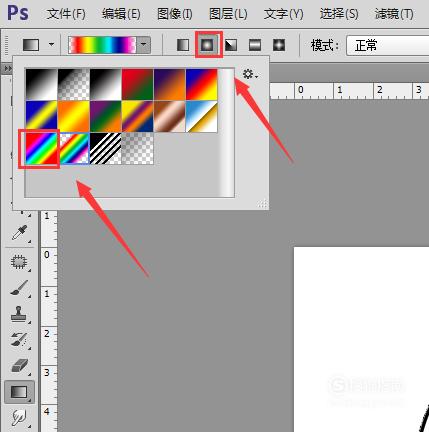This screenshot has height=432, width=429.
Task: Select the Eyedropper tool
Action: click(x=19, y=233)
